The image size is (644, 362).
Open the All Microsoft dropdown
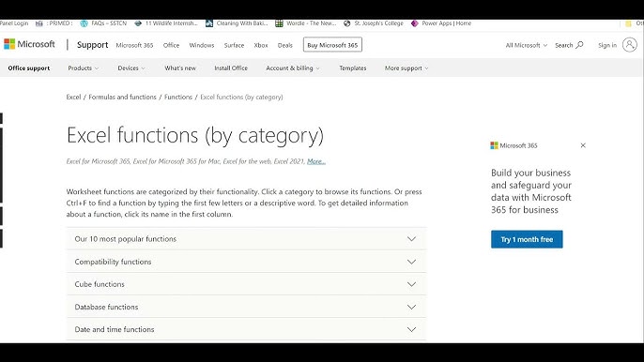pyautogui.click(x=526, y=45)
